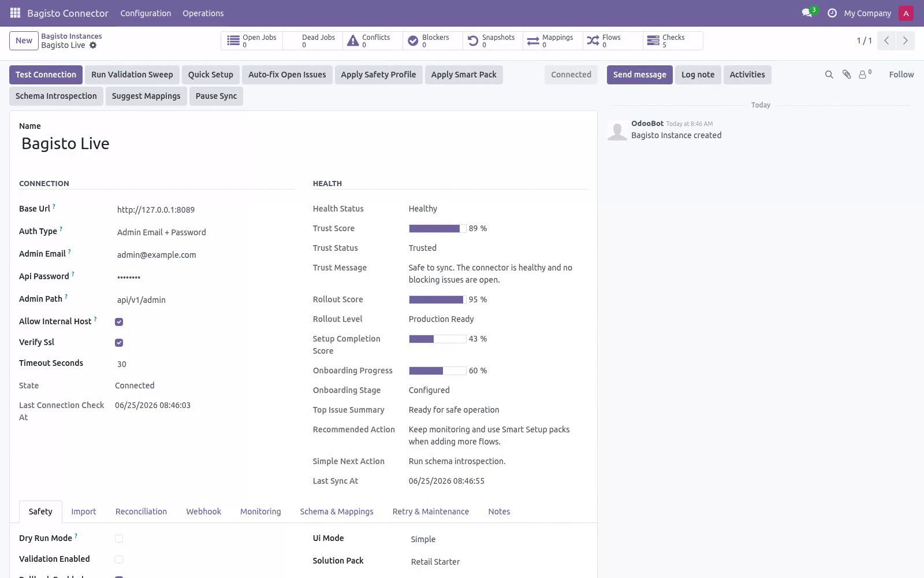The width and height of the screenshot is (924, 578).
Task: Search messages using the chatter magnifier icon
Action: coord(829,75)
